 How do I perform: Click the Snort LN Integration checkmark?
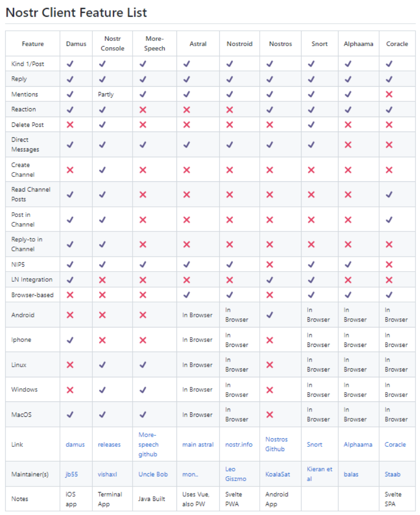[311, 280]
